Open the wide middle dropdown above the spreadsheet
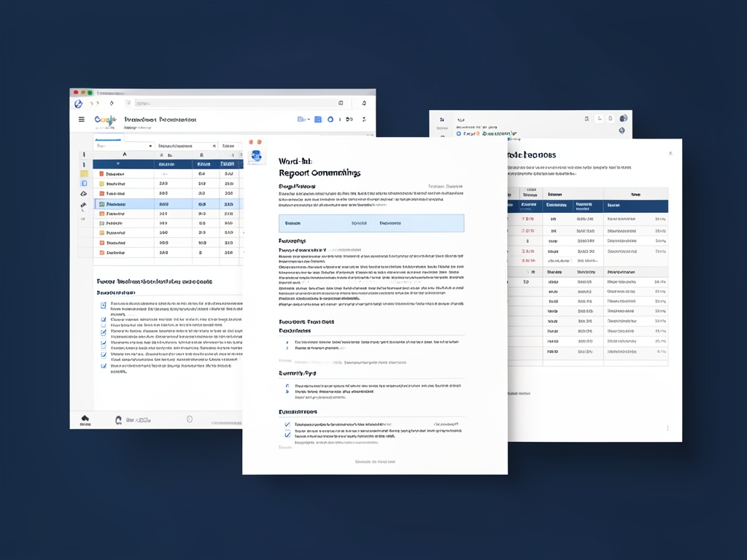Image resolution: width=747 pixels, height=560 pixels. (x=187, y=146)
